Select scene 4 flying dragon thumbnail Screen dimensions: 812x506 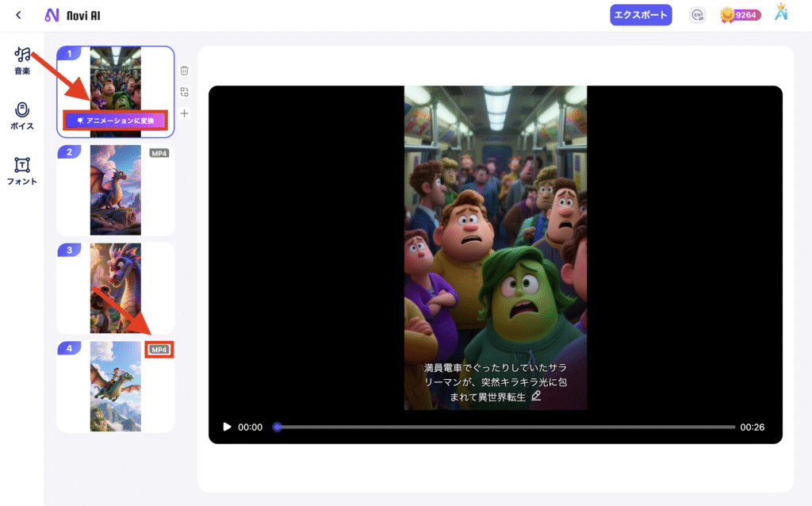(x=116, y=386)
